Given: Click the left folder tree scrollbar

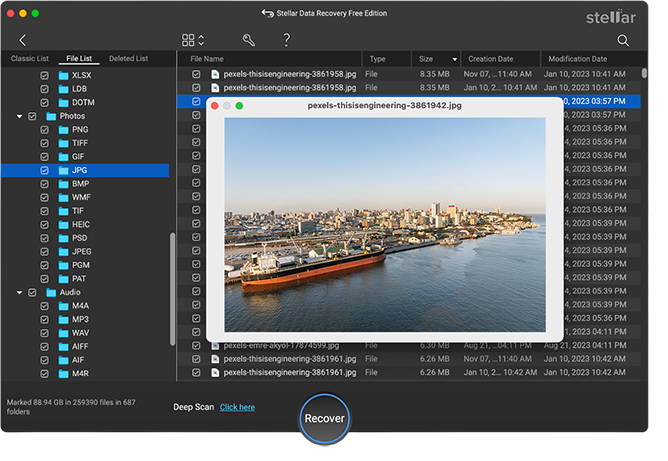Looking at the screenshot, I should point(172,290).
